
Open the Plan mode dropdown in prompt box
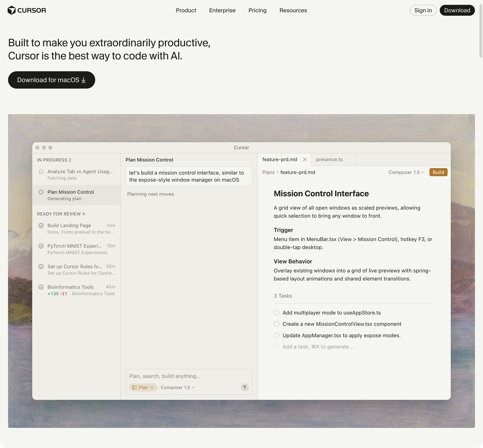point(143,387)
